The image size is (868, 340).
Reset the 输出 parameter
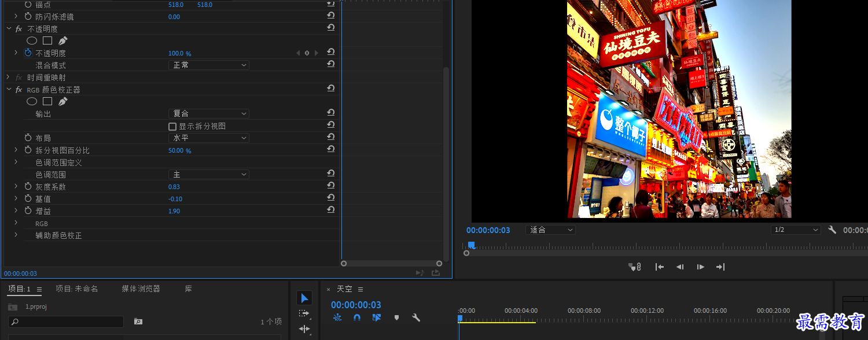[331, 113]
